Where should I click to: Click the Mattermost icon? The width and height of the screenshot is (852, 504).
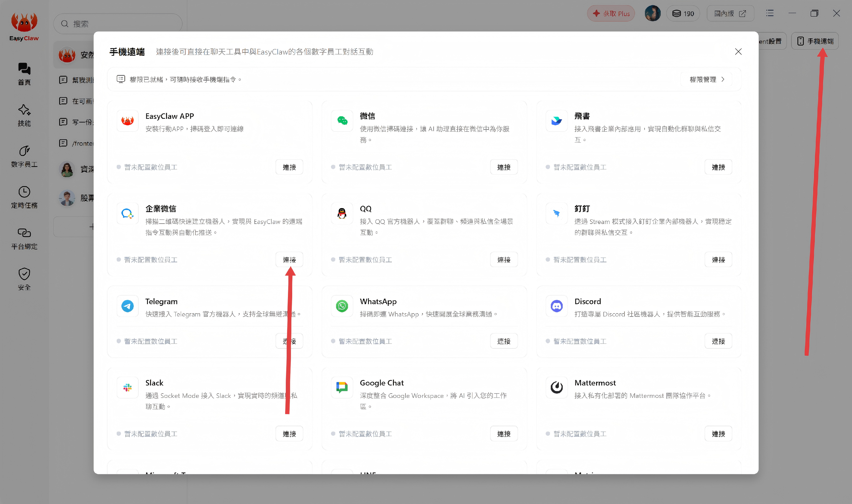tap(556, 388)
